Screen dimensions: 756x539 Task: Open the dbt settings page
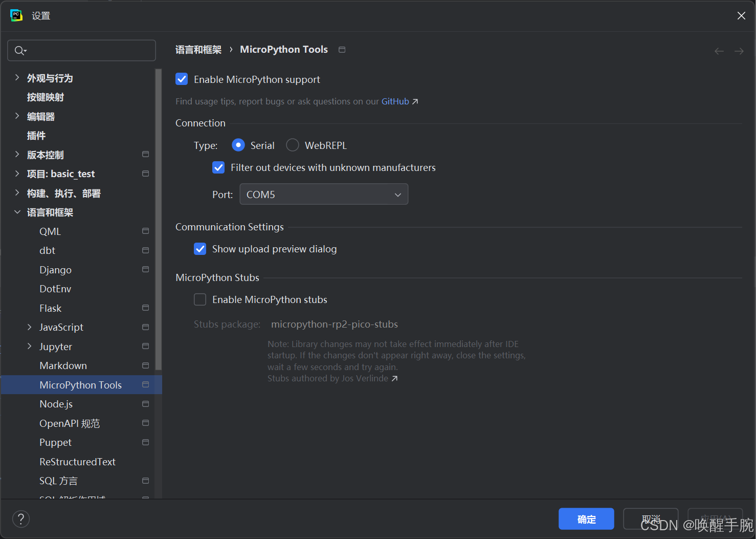click(x=47, y=250)
